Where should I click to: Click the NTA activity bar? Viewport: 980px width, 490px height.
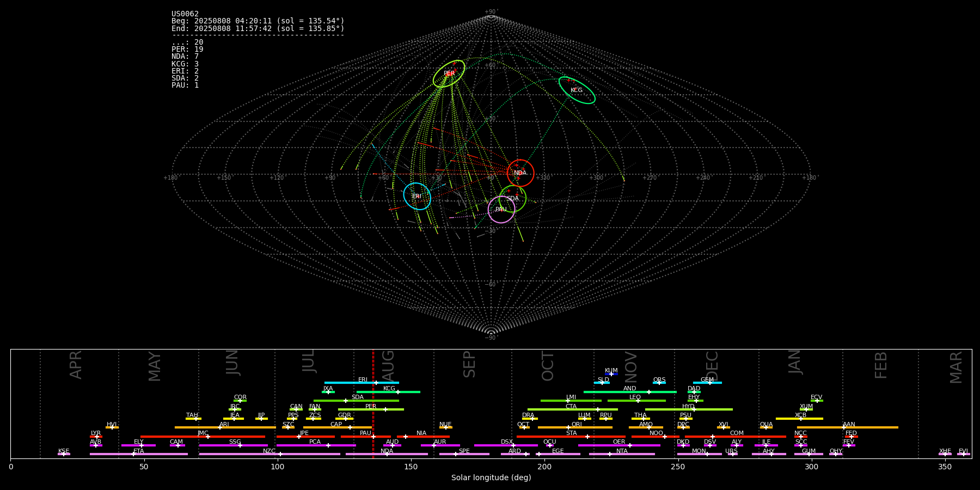tap(622, 454)
